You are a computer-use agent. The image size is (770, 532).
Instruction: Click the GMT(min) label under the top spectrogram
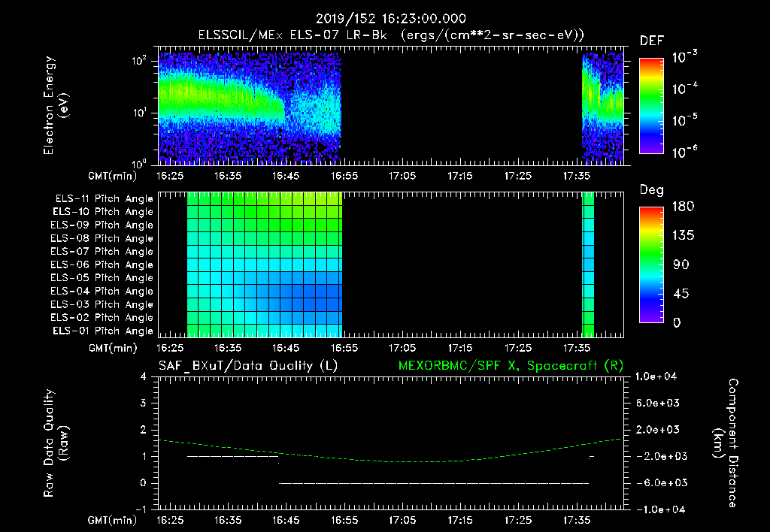(113, 176)
